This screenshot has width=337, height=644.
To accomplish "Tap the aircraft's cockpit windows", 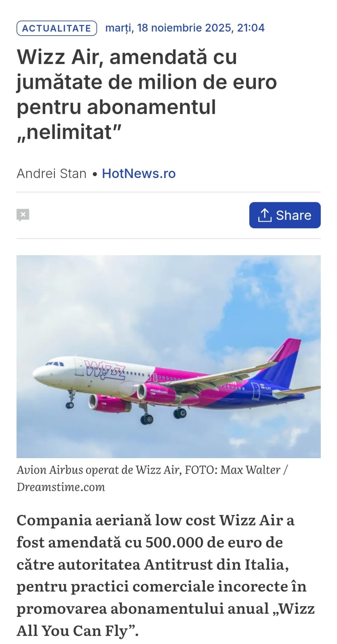I will point(55,364).
